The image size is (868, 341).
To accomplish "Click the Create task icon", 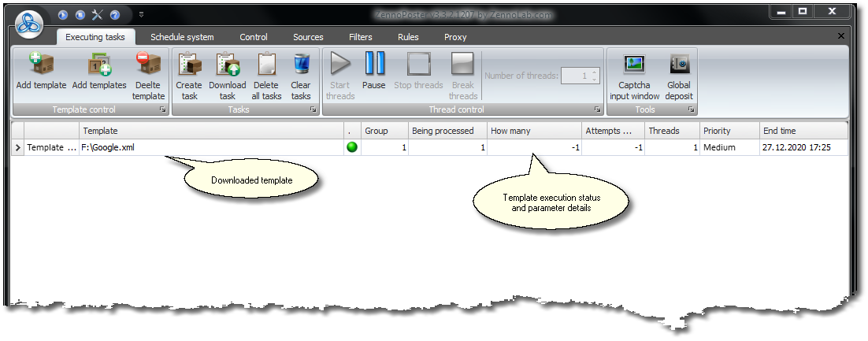I will click(x=189, y=65).
